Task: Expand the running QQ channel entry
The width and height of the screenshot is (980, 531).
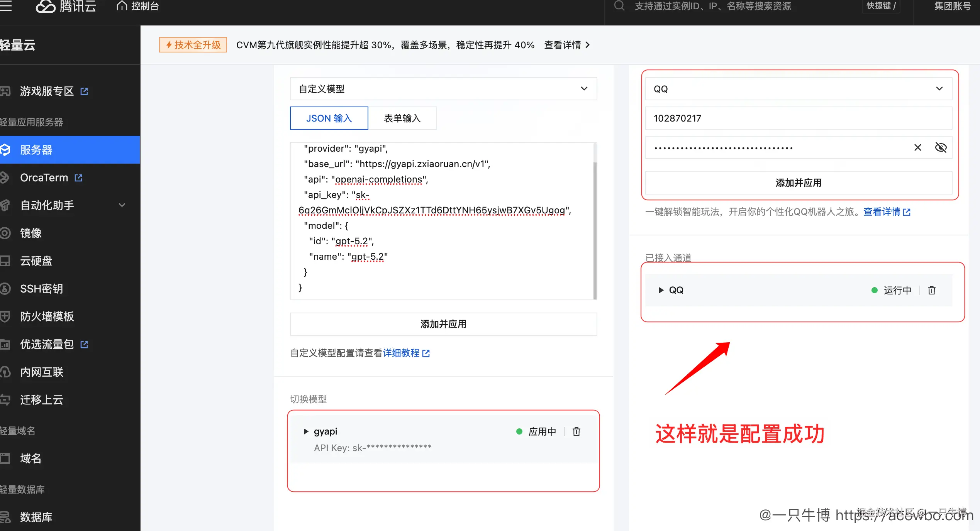Action: (x=661, y=290)
